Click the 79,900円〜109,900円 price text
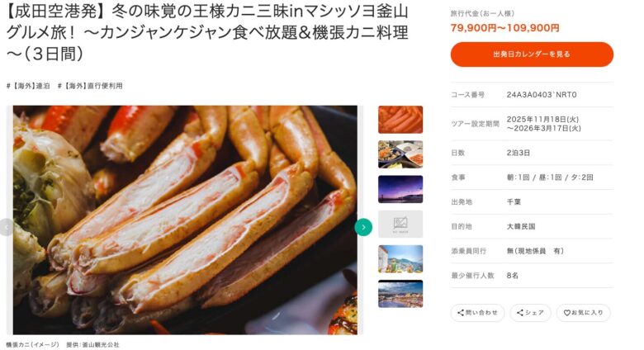Image resolution: width=644 pixels, height=350 pixels. (504, 28)
